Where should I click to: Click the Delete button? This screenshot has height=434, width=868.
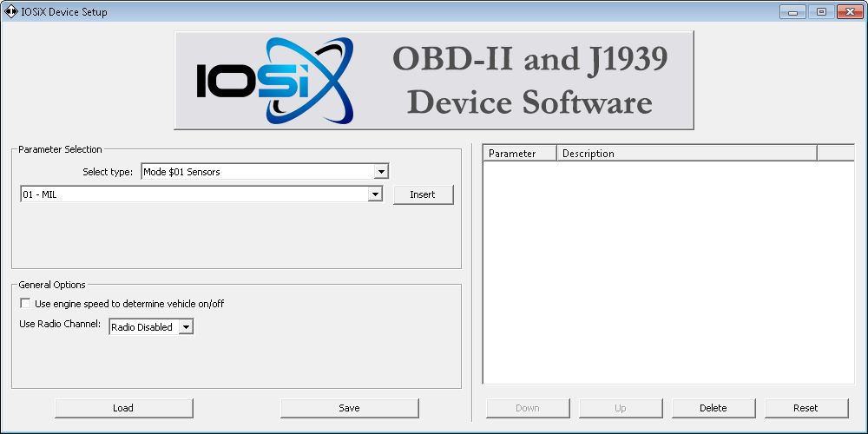click(713, 408)
